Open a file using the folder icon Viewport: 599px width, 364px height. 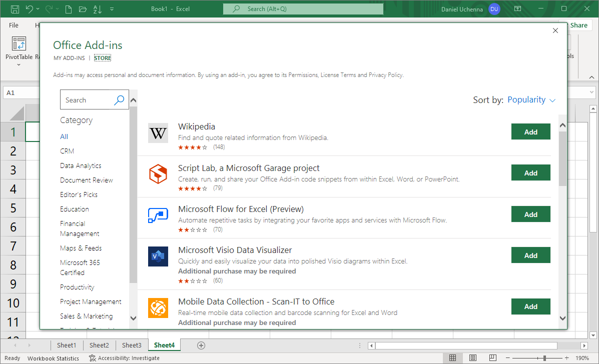tap(83, 9)
